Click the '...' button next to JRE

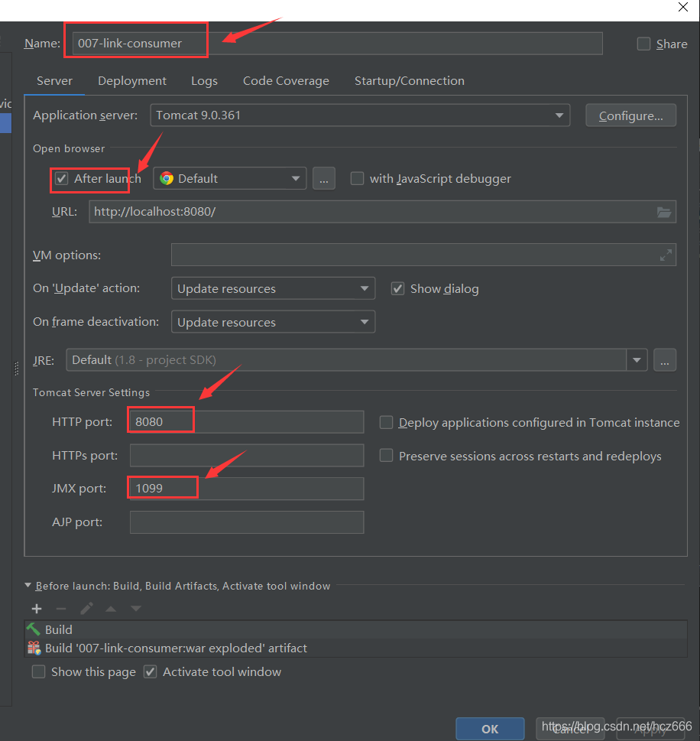point(665,360)
